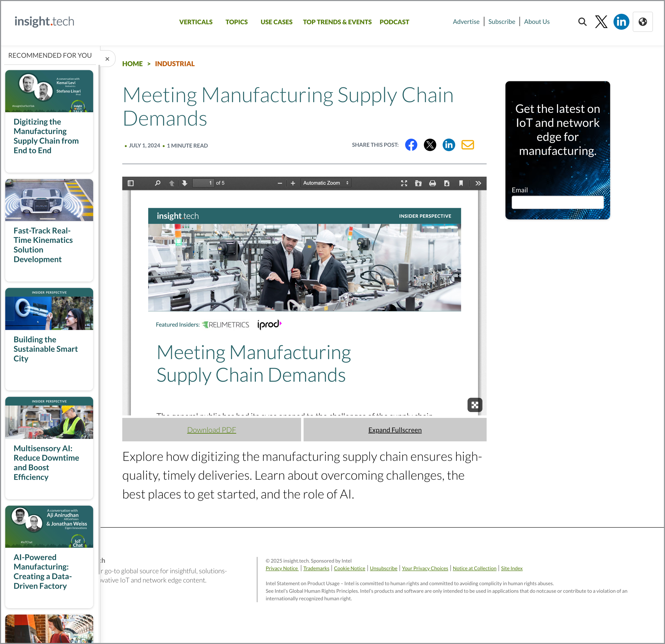Go to next PDF page
Image resolution: width=665 pixels, height=644 pixels.
(185, 183)
